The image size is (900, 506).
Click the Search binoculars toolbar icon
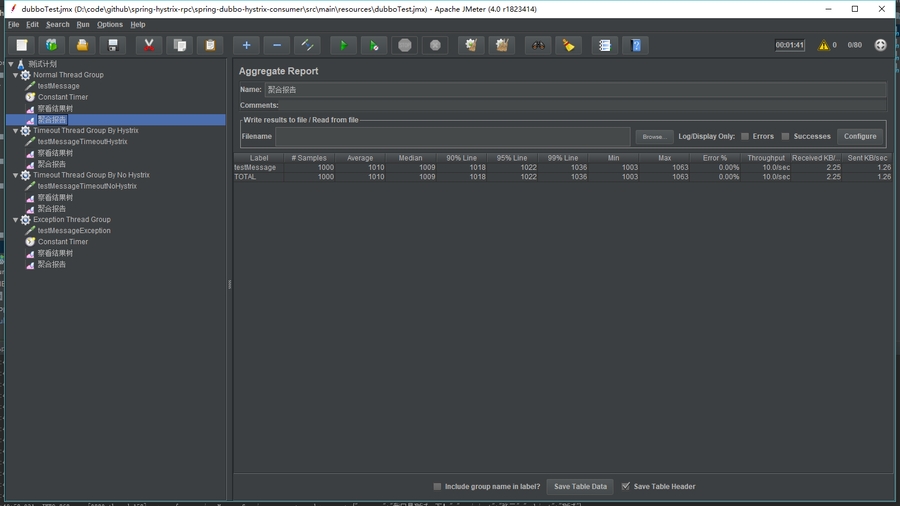538,45
